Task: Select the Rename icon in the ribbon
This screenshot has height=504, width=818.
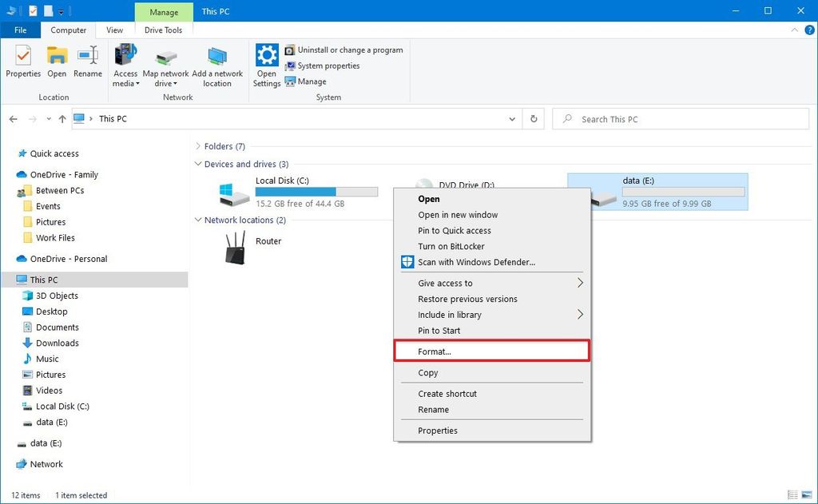Action: pos(88,64)
